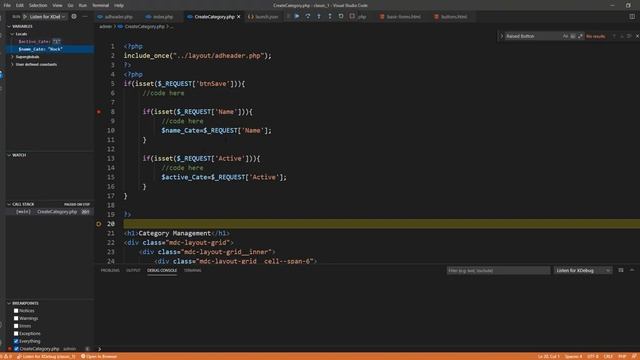The image size is (640, 360).
Task: Switch to the launch.json tab
Action: click(x=263, y=17)
